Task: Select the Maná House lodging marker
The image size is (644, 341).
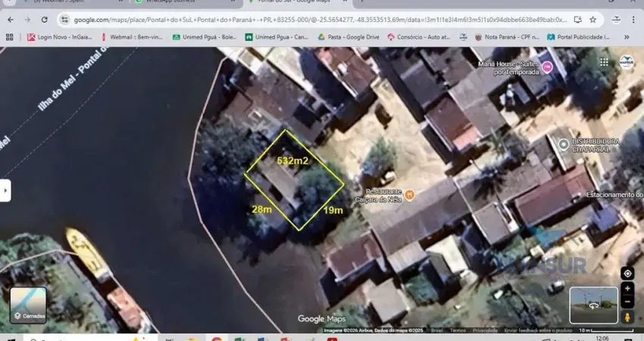Action: pos(547,68)
